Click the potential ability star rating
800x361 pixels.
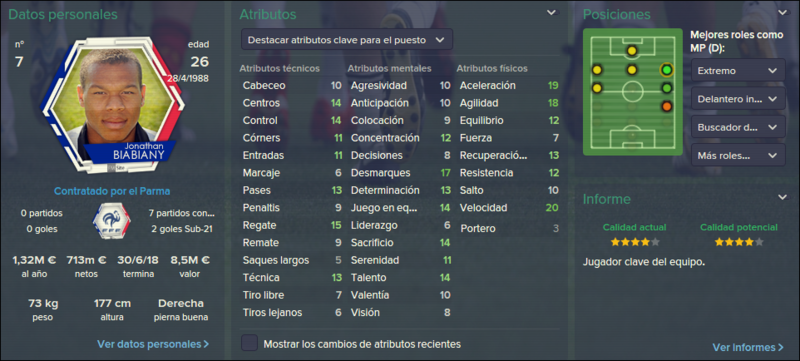click(x=739, y=242)
